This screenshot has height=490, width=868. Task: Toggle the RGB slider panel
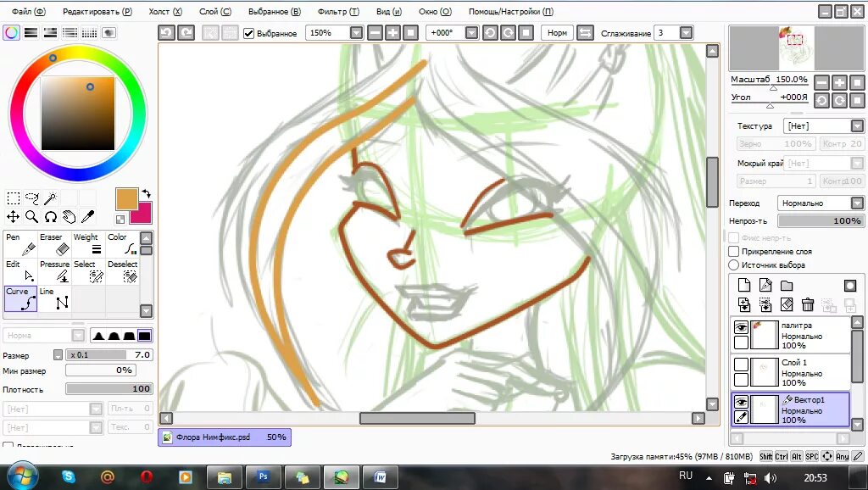(31, 33)
